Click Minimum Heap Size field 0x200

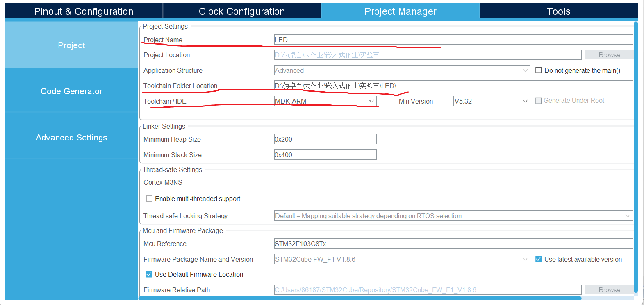pos(325,139)
